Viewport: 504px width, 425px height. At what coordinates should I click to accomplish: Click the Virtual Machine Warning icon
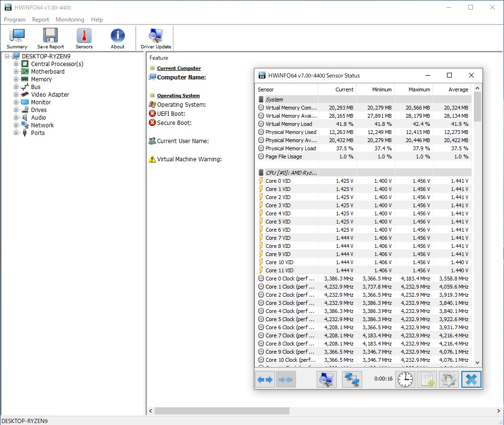(x=152, y=159)
